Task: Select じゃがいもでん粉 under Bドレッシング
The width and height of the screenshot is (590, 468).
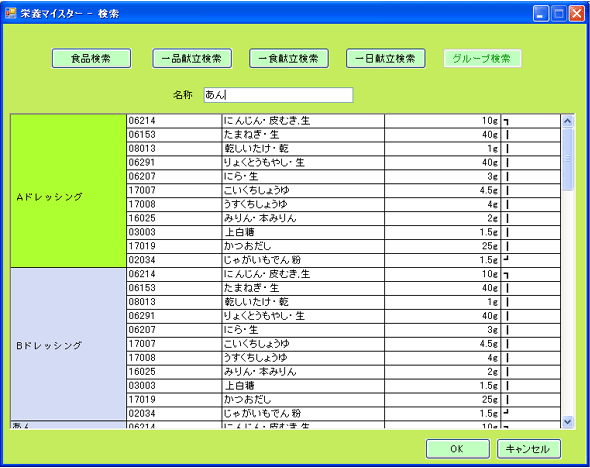Action: pyautogui.click(x=303, y=413)
